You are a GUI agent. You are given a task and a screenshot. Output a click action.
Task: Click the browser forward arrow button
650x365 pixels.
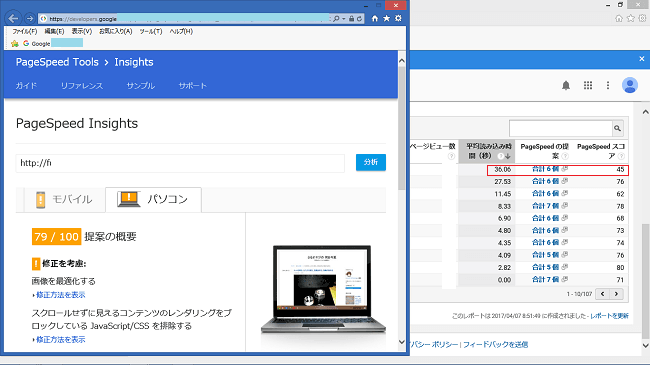[29, 18]
